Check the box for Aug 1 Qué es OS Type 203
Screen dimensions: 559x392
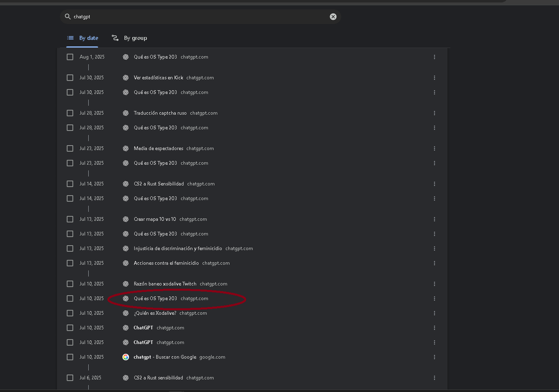pos(70,57)
